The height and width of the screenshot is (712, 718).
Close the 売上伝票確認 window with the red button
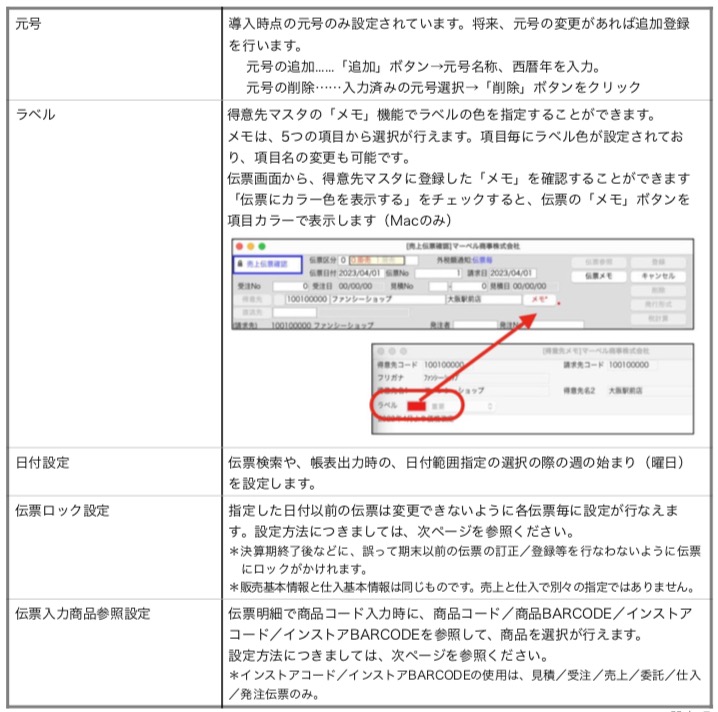click(240, 245)
